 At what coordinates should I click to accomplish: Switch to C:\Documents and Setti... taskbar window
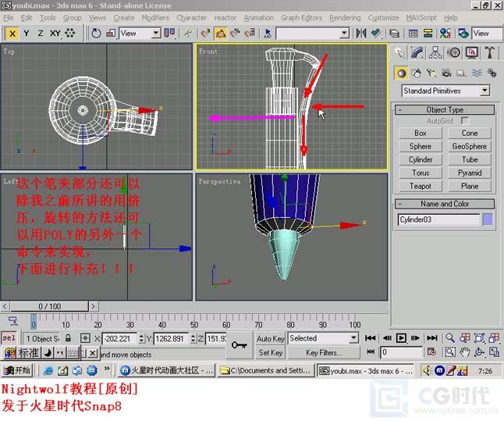tap(266, 371)
